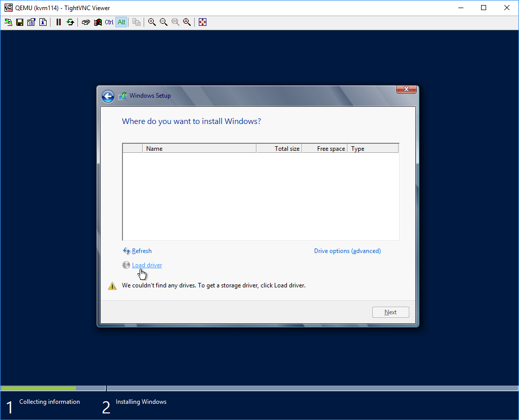Click the Zoom Out magnifier icon
Screen dimensions: 519x420
(x=163, y=22)
